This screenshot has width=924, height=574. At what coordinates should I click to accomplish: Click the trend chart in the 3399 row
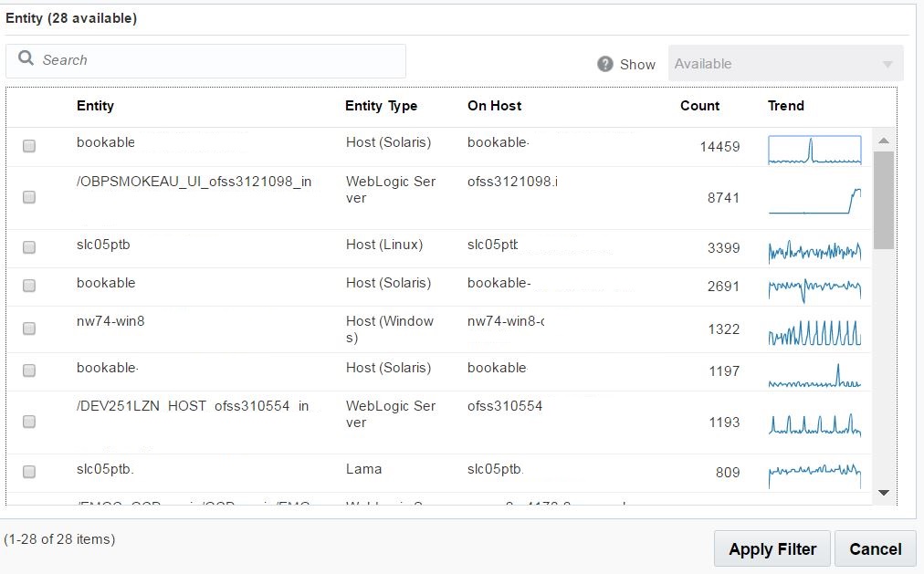814,251
